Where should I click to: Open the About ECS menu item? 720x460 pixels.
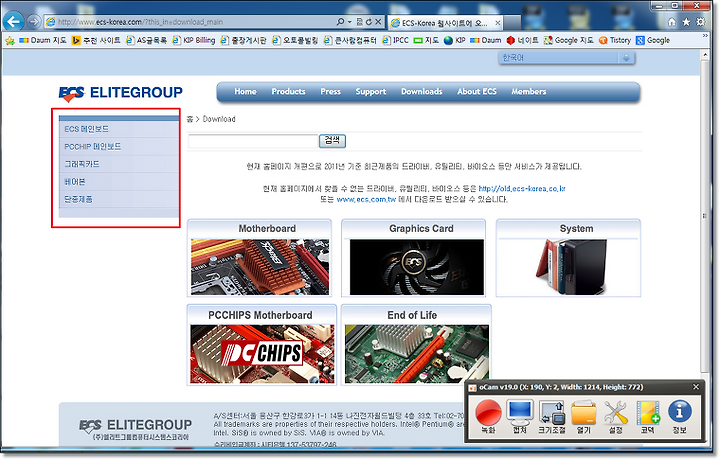pyautogui.click(x=477, y=91)
